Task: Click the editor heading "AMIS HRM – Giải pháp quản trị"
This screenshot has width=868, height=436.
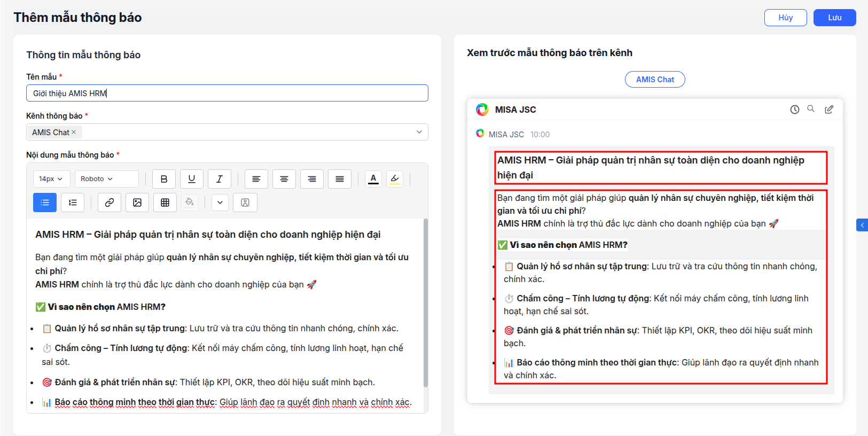Action: click(x=208, y=235)
